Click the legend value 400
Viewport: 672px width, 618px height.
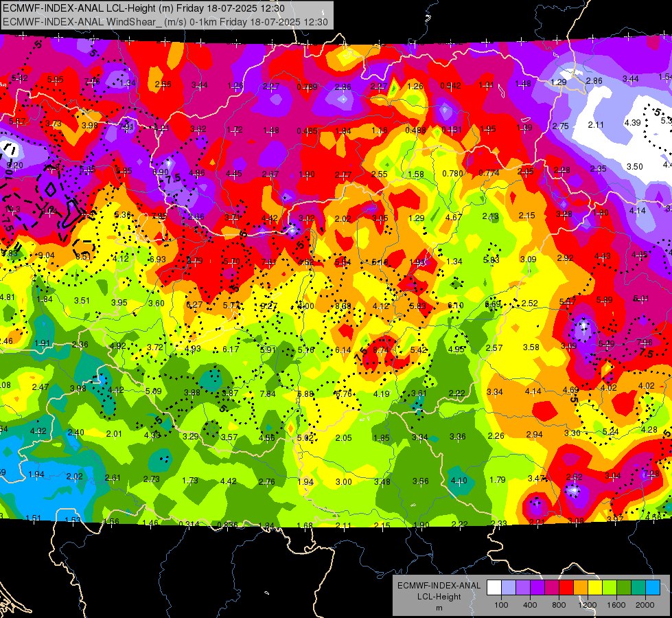[530, 605]
